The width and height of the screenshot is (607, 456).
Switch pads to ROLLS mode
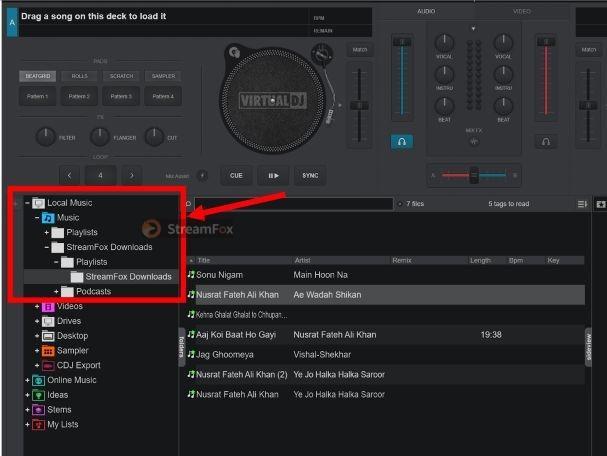(x=79, y=76)
